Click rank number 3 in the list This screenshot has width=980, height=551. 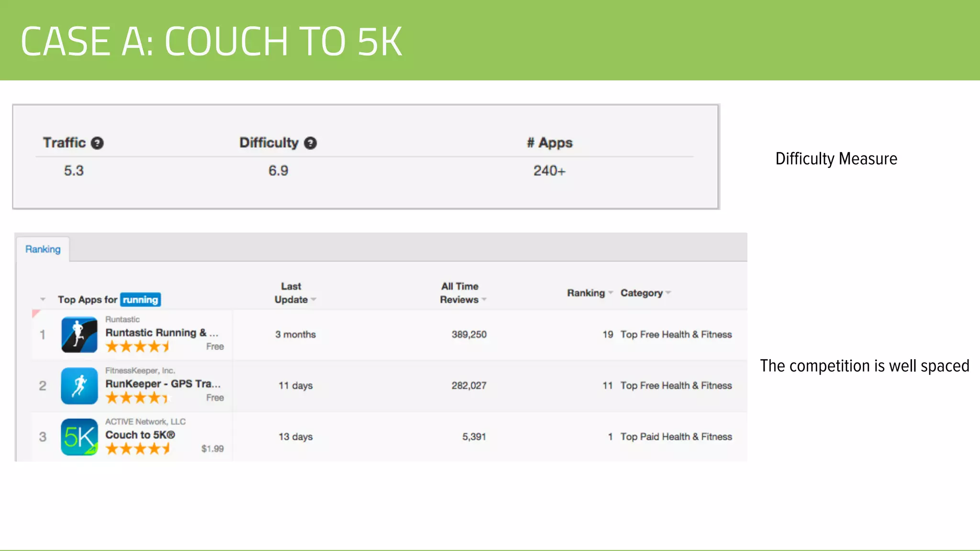pyautogui.click(x=43, y=437)
